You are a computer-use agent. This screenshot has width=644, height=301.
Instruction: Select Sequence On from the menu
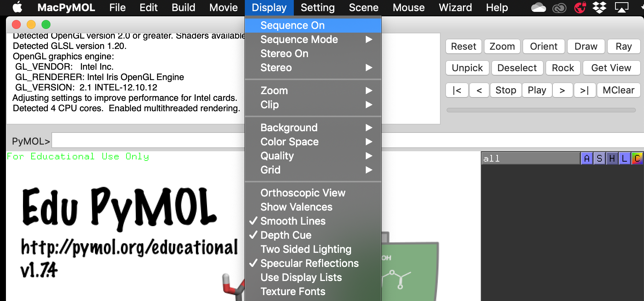coord(292,25)
